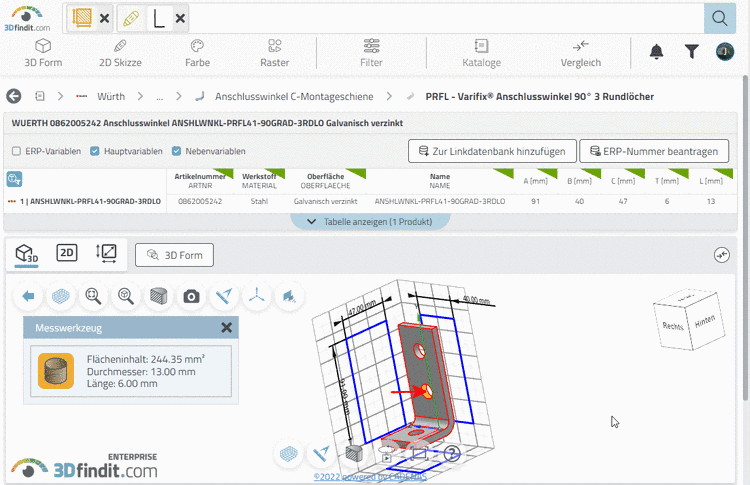Click article number 0862005242 cell

pos(200,201)
